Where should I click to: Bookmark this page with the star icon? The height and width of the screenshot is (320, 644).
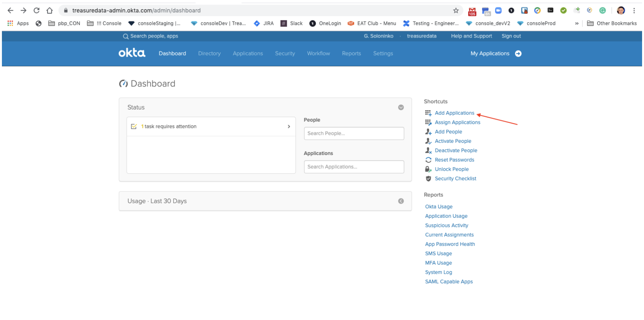pyautogui.click(x=456, y=11)
